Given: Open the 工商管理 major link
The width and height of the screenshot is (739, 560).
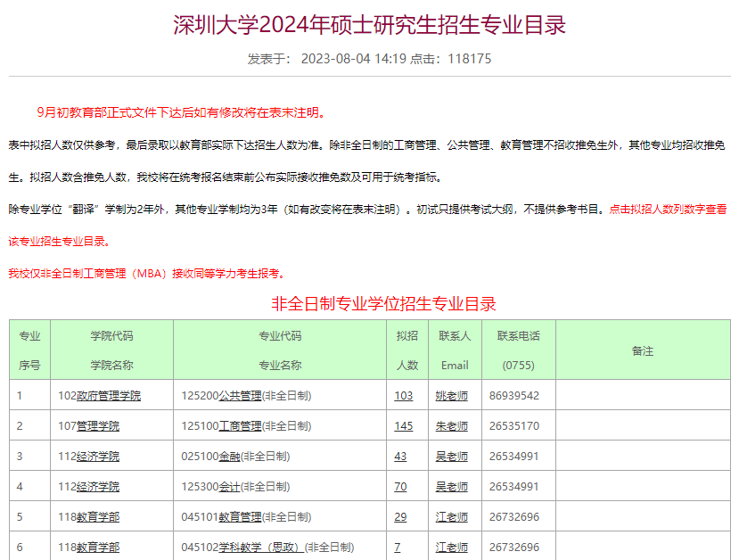Looking at the screenshot, I should [x=240, y=425].
